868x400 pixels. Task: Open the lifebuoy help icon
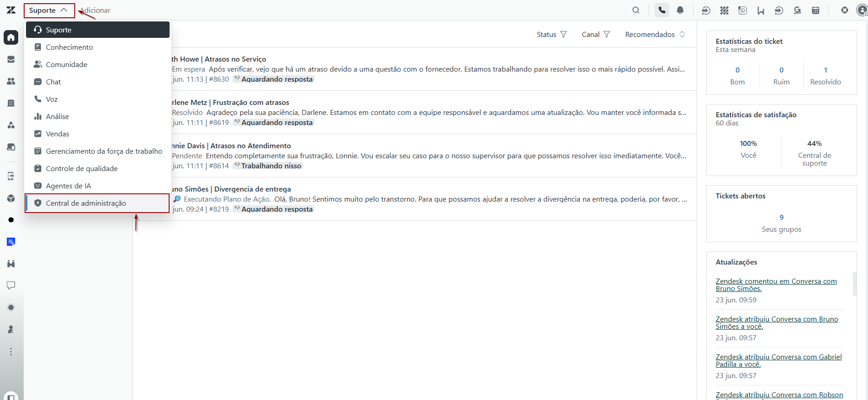tap(845, 10)
